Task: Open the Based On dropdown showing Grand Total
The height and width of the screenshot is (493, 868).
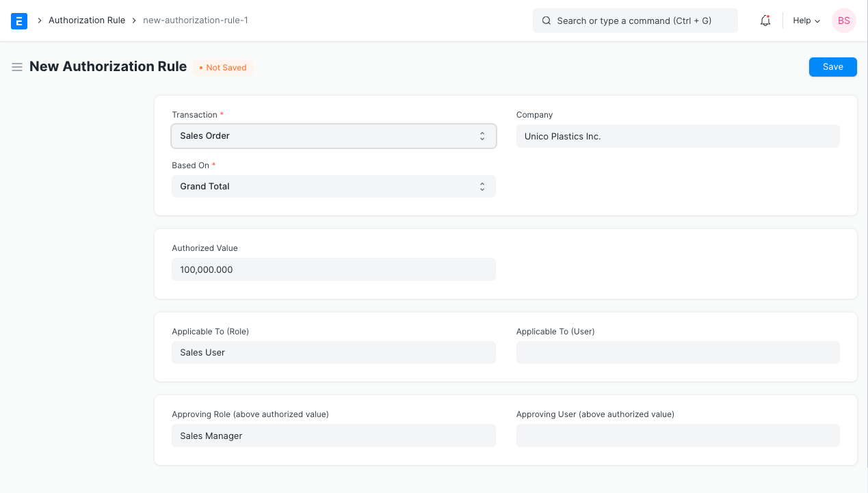Action: point(333,187)
